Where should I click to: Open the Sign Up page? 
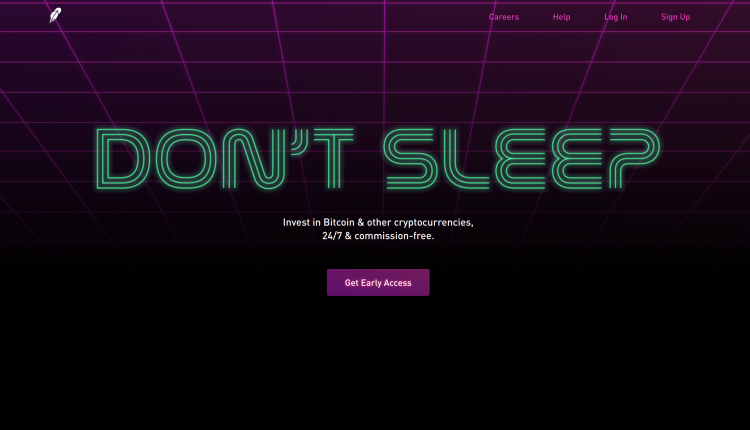(675, 17)
